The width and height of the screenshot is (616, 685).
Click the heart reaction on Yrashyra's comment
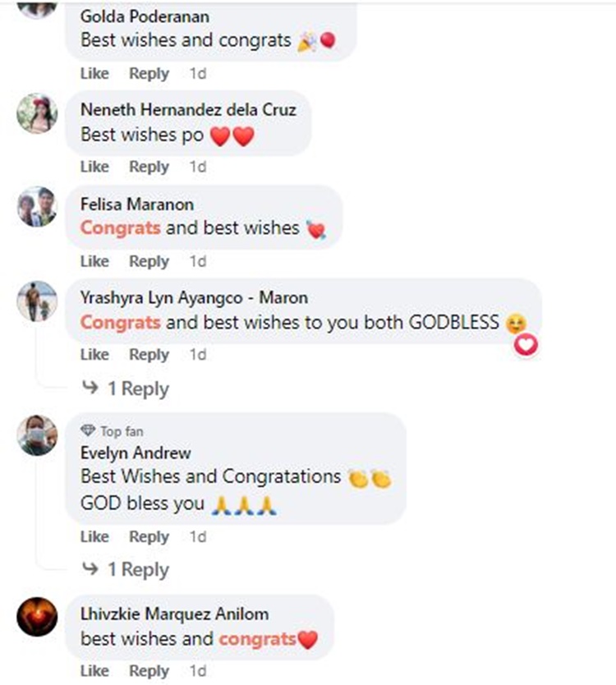coord(526,345)
